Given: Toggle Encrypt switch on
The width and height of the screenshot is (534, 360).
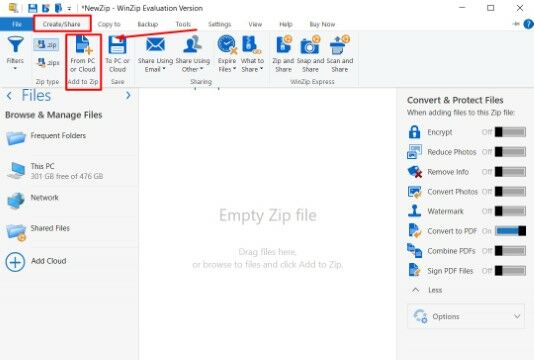Looking at the screenshot, I should pyautogui.click(x=510, y=132).
